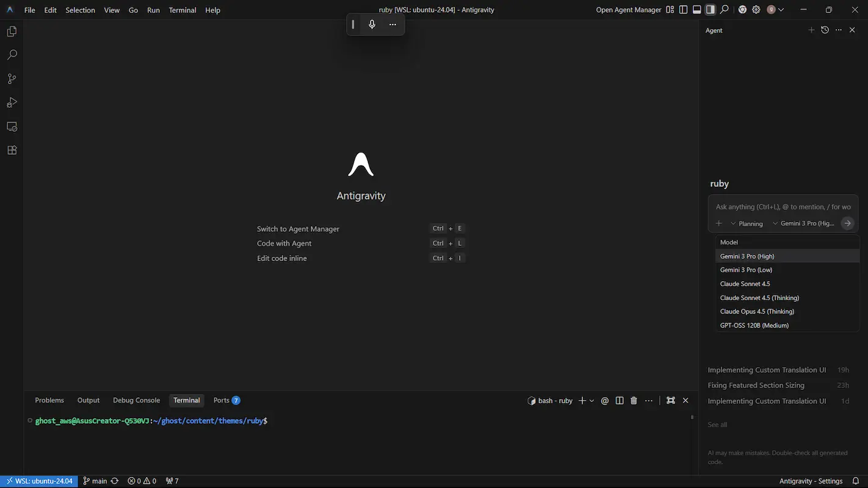Click the See all conversations link
Image resolution: width=868 pixels, height=488 pixels.
pos(717,425)
